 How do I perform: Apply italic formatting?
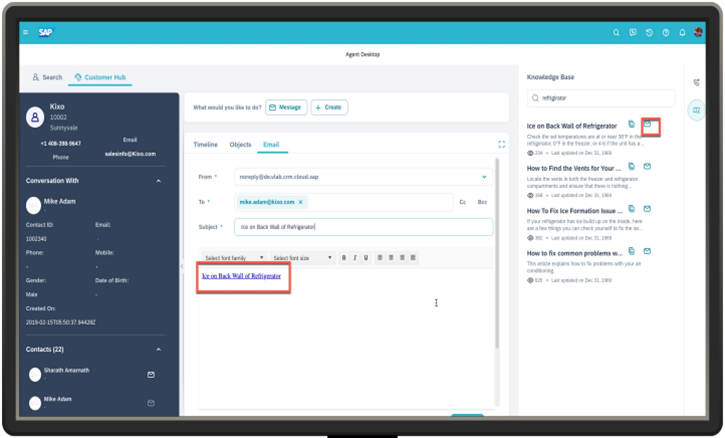pos(355,258)
